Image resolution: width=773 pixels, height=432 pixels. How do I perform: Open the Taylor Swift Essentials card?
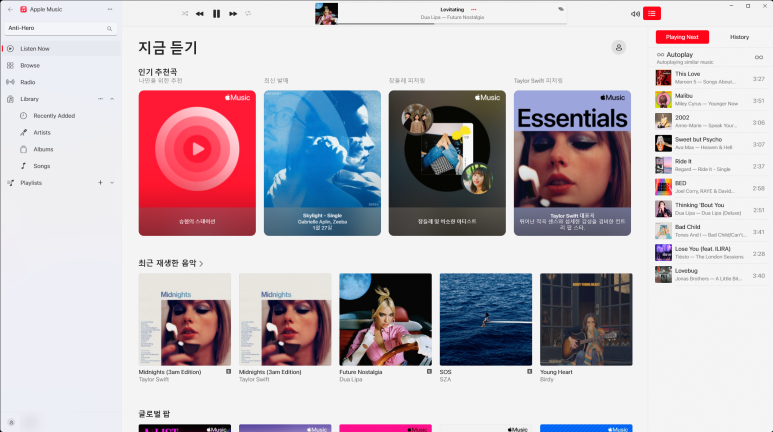point(572,163)
